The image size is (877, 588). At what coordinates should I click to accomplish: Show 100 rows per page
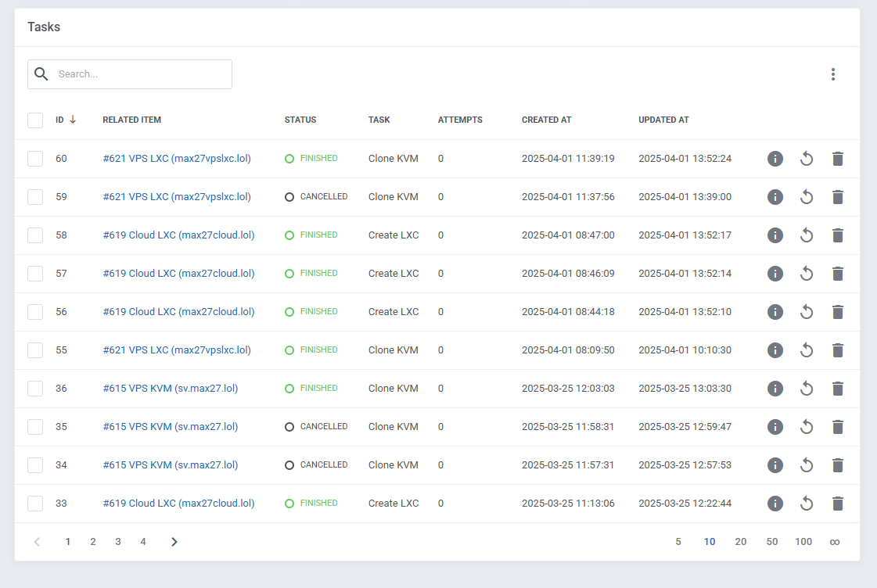click(x=803, y=542)
